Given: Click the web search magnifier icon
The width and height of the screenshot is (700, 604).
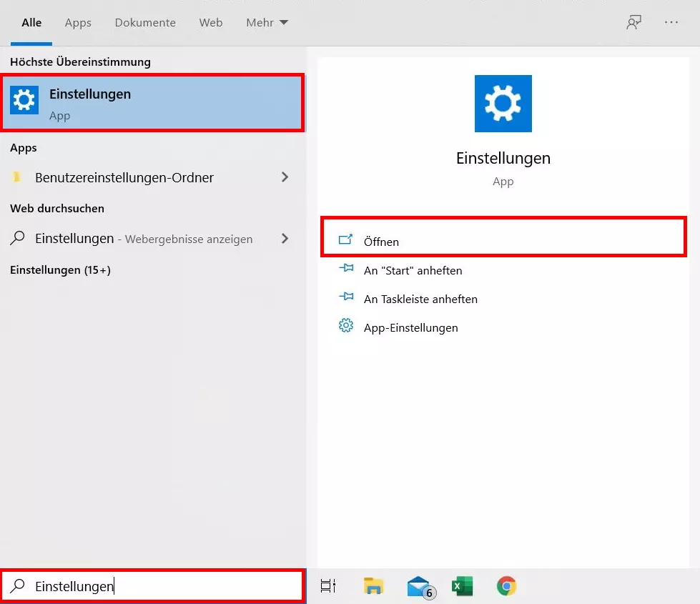Looking at the screenshot, I should [x=17, y=238].
